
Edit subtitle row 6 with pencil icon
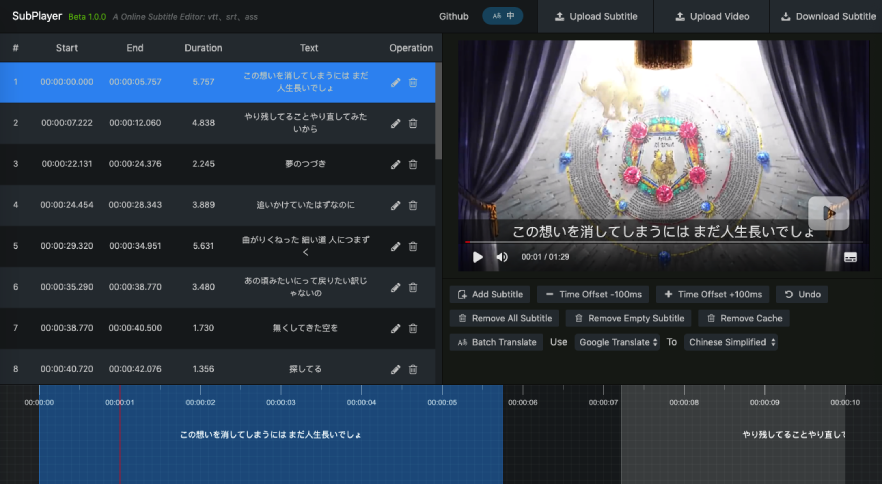coord(395,288)
